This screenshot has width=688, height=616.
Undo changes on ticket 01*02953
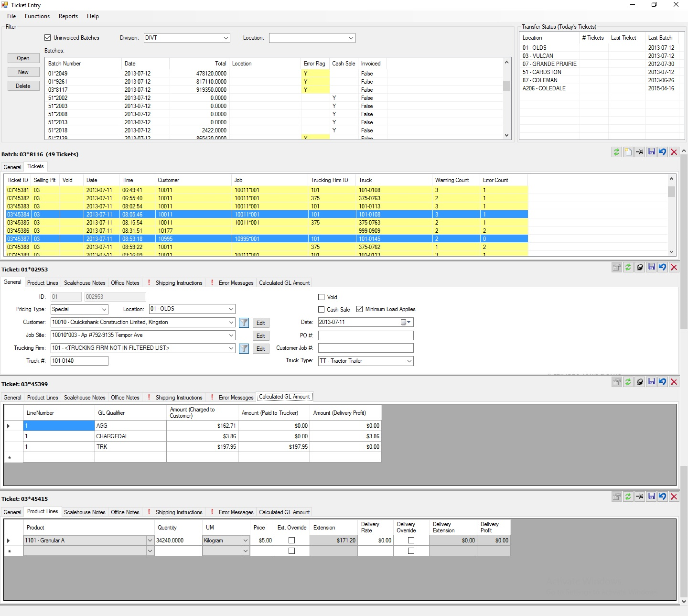point(663,268)
